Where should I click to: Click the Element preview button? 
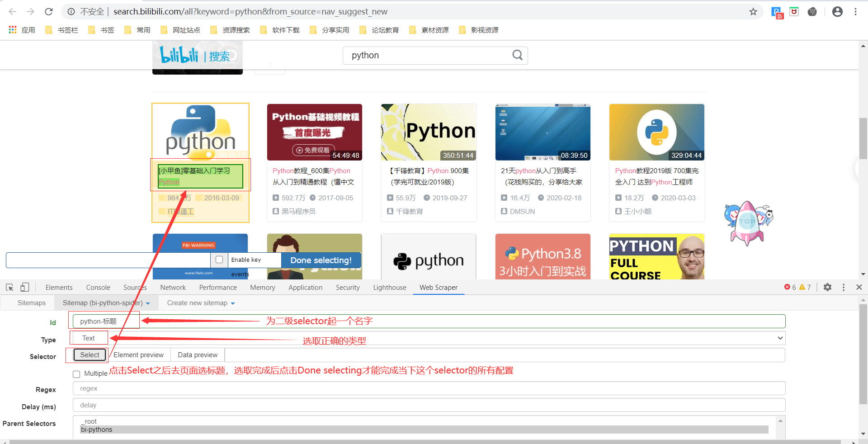coord(138,355)
